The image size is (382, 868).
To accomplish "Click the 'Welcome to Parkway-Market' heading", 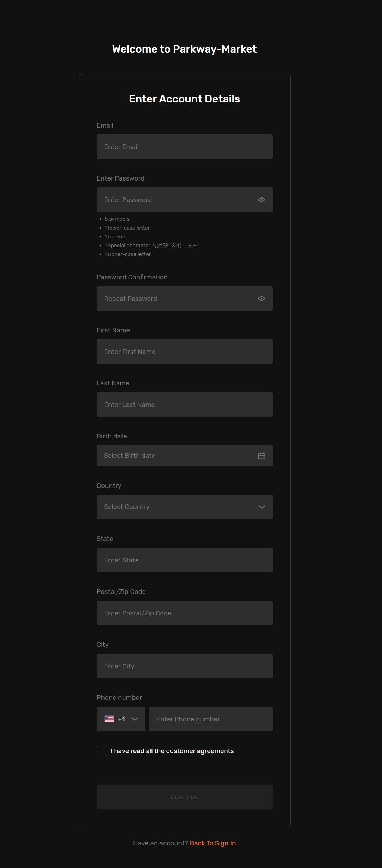I will (184, 49).
